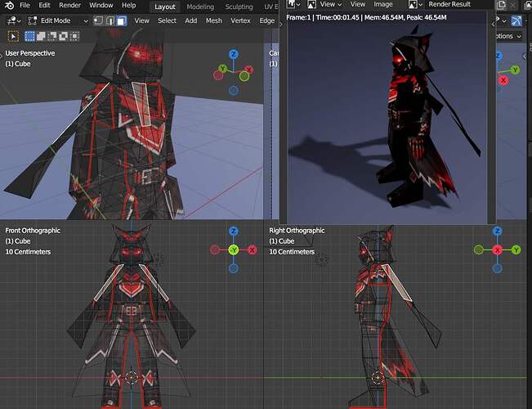Open the Options dropdown
This screenshot has width=532, height=409.
coord(508,36)
